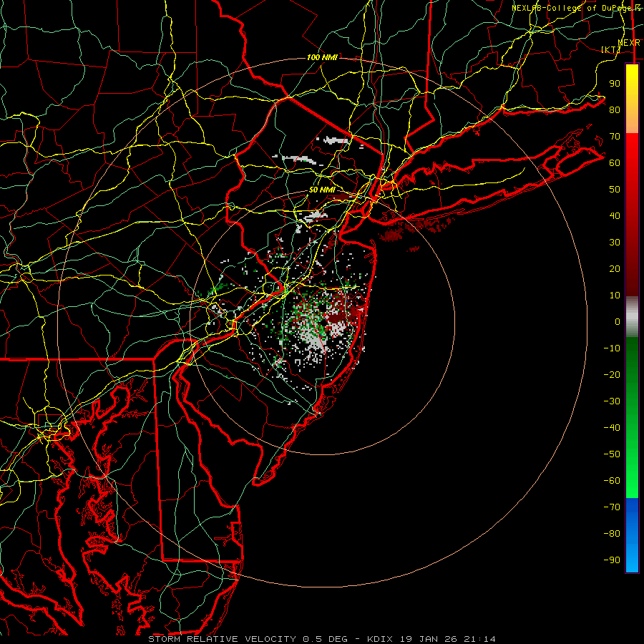This screenshot has width=644, height=644.
Task: Pick the gray zero-velocity segment of color bar
Action: (x=632, y=317)
